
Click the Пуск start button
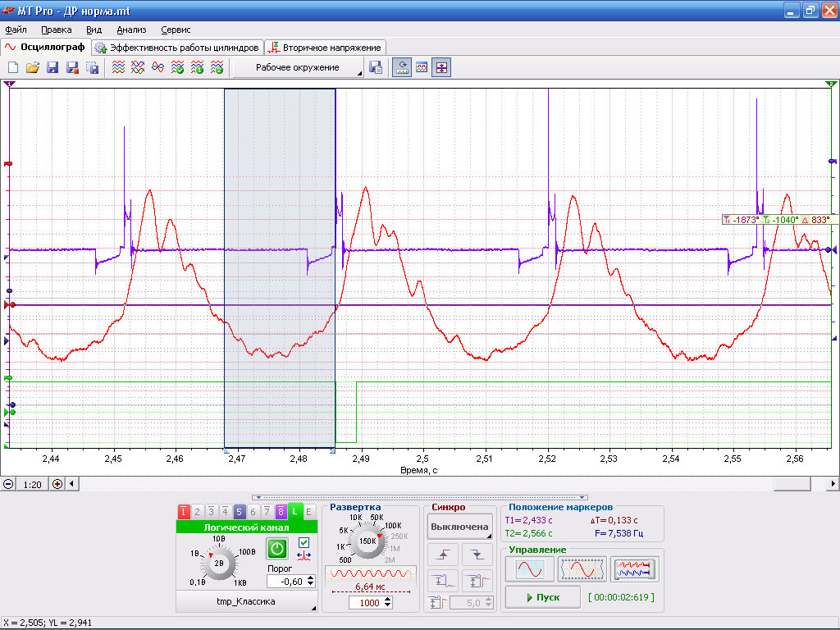tap(543, 597)
